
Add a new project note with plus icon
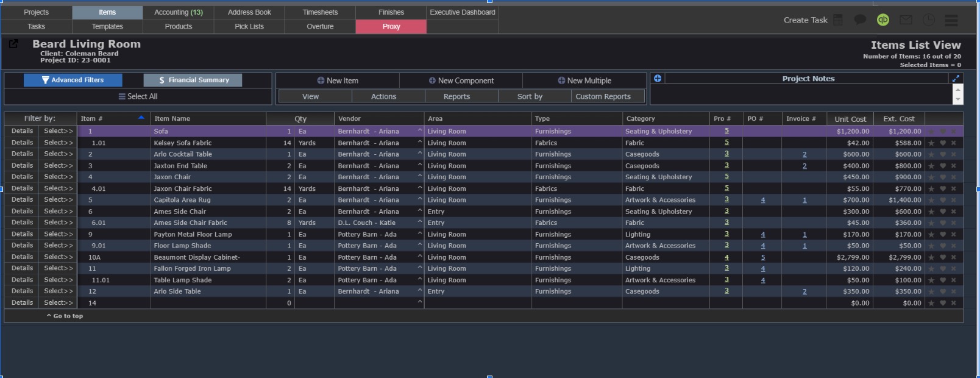click(658, 78)
